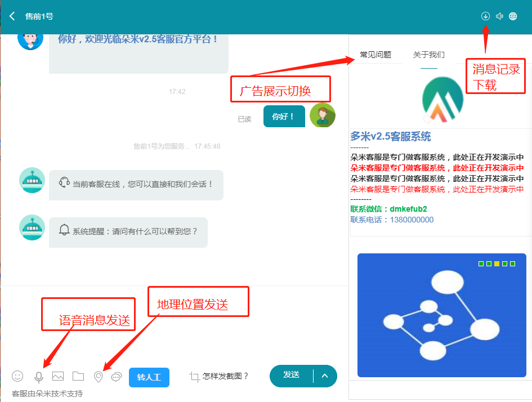Click the screenshot crop icon

tap(194, 377)
